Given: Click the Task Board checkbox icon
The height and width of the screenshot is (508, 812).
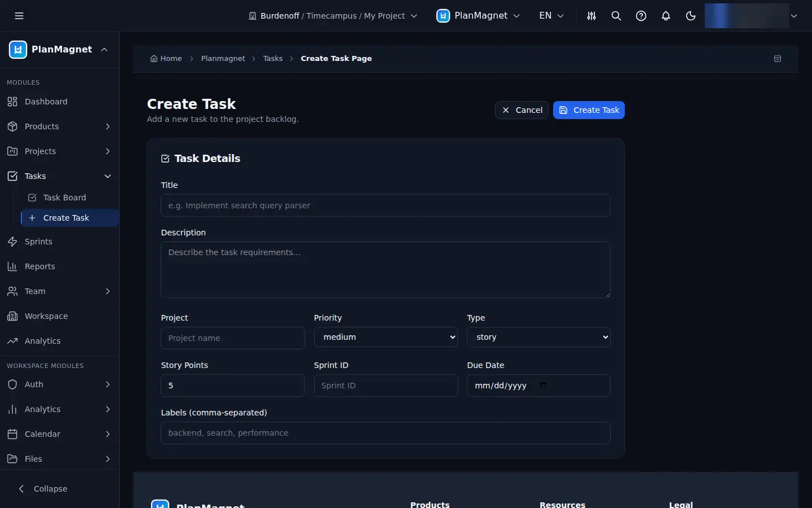Looking at the screenshot, I should (32, 198).
